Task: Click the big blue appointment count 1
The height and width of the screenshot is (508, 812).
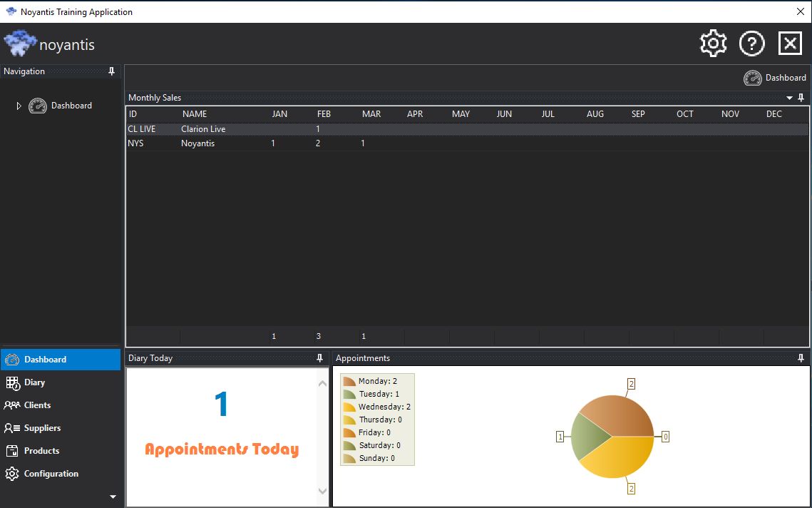Action: [x=221, y=405]
